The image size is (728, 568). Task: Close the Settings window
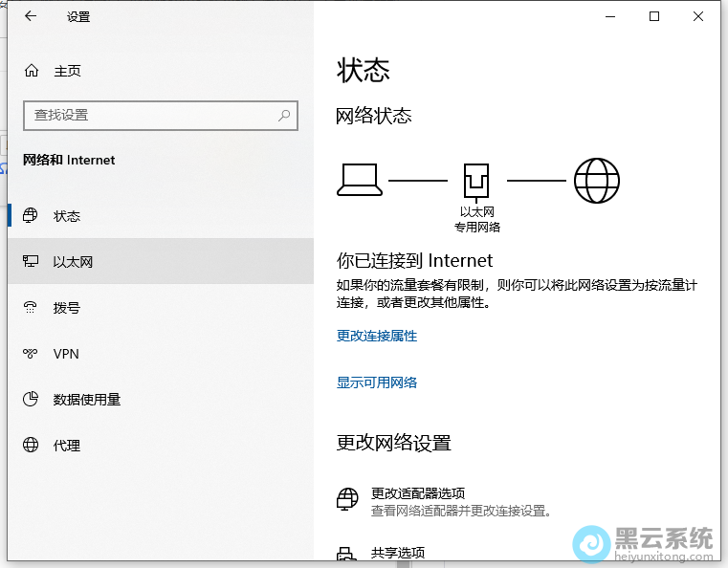(698, 16)
